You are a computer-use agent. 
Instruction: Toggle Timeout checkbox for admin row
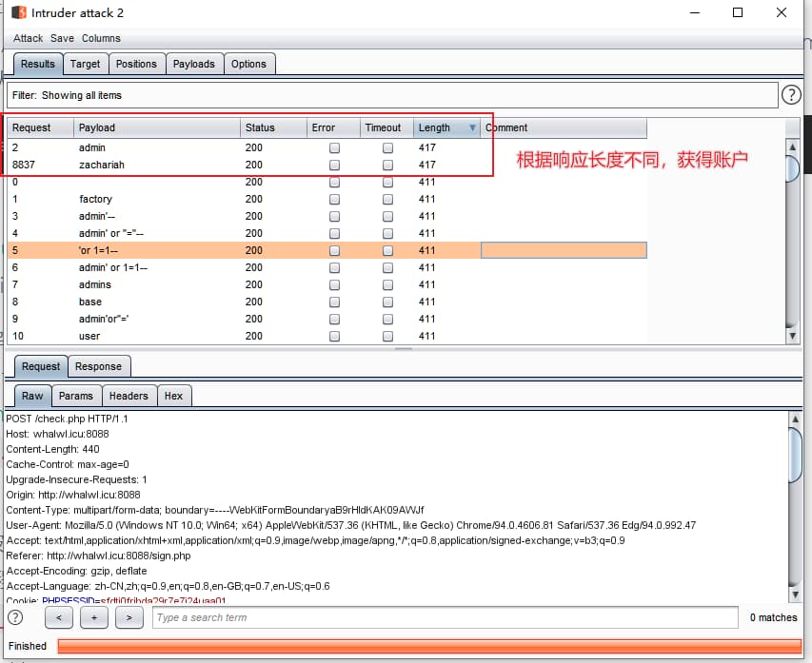[x=387, y=148]
